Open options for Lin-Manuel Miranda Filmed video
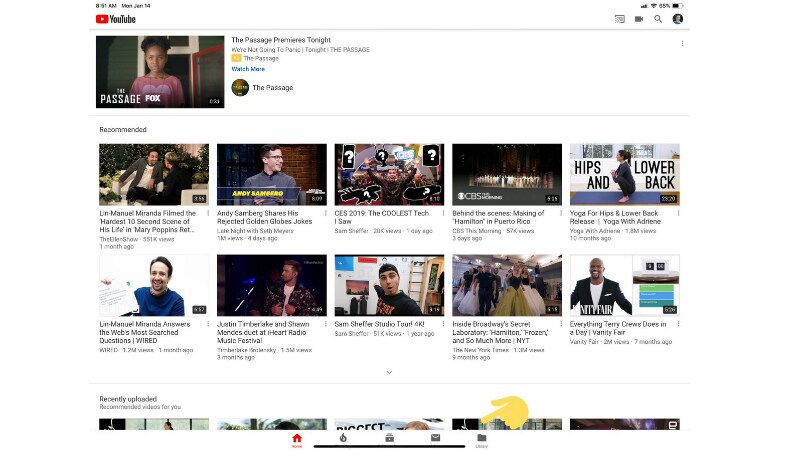 [208, 213]
